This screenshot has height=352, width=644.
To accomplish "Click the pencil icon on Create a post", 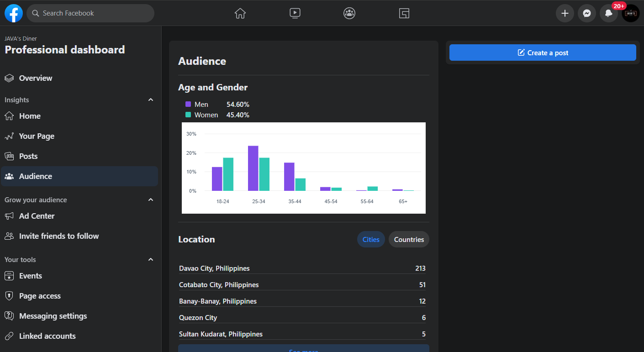I will [x=521, y=53].
